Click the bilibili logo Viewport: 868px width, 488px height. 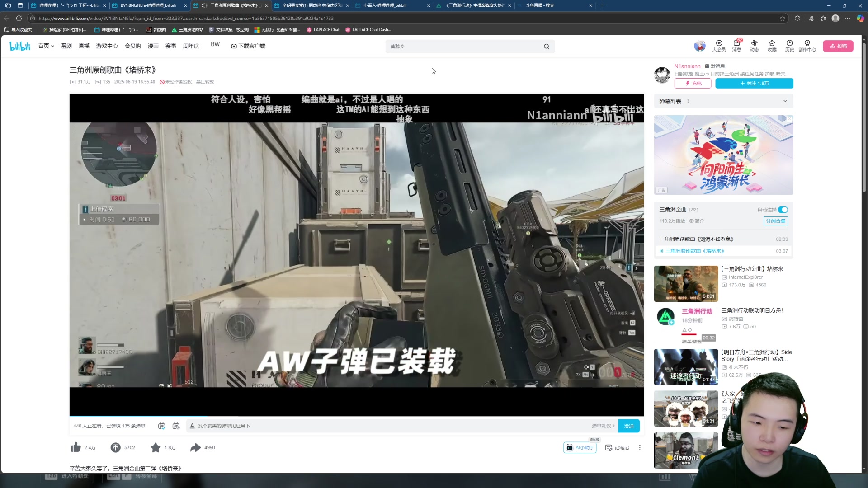pos(20,46)
